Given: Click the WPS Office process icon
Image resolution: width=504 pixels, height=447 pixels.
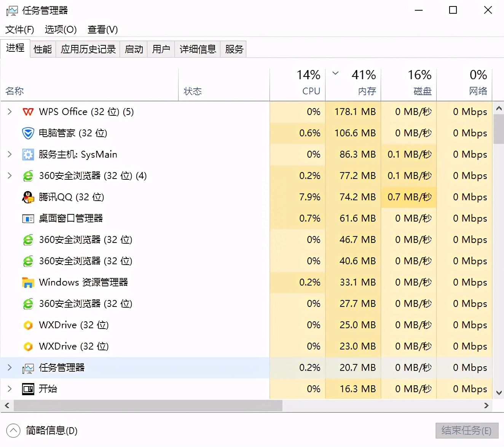Looking at the screenshot, I should (x=28, y=112).
